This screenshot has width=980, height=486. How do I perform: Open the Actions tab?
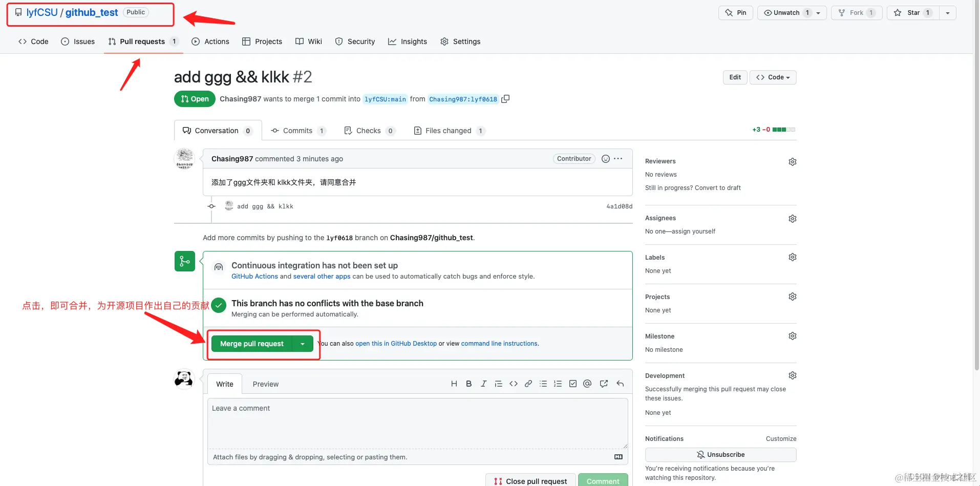pyautogui.click(x=210, y=41)
